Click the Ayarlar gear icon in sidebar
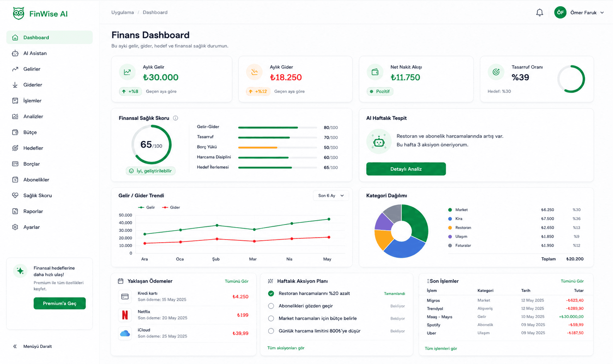613x364 pixels. click(x=15, y=227)
